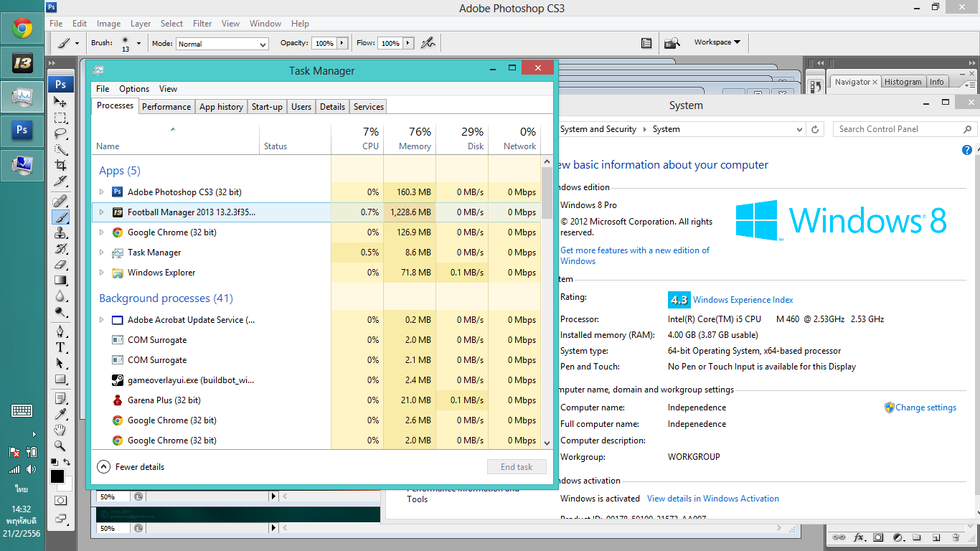
Task: Switch to the Performance tab
Action: tap(166, 107)
